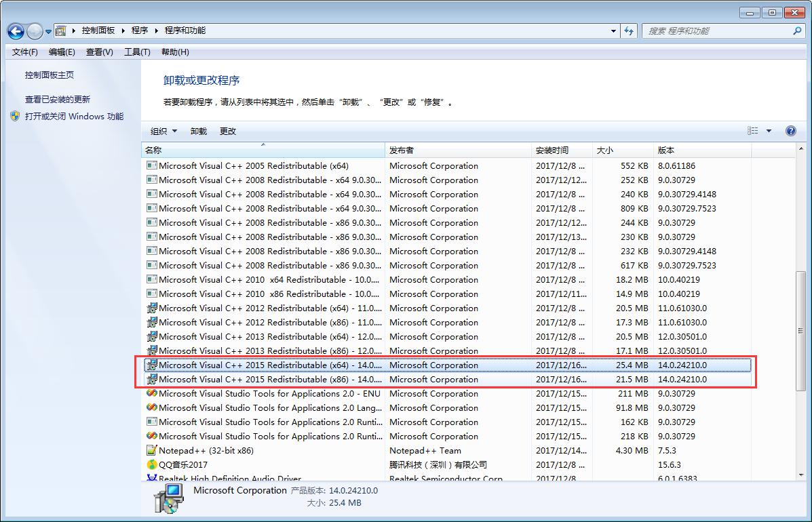Viewport: 812px width, 522px height.
Task: Click icon of Visual C++ 2010 x64 Redistributable
Action: coord(152,279)
